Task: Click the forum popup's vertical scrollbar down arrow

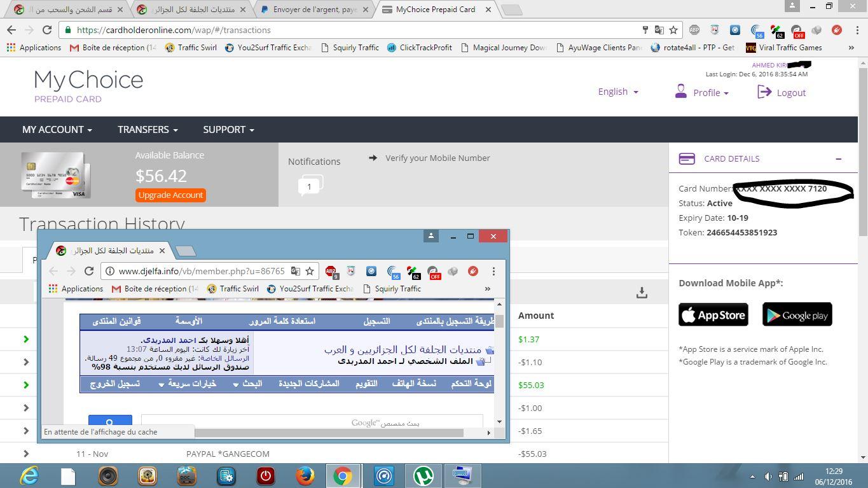Action: point(499,421)
